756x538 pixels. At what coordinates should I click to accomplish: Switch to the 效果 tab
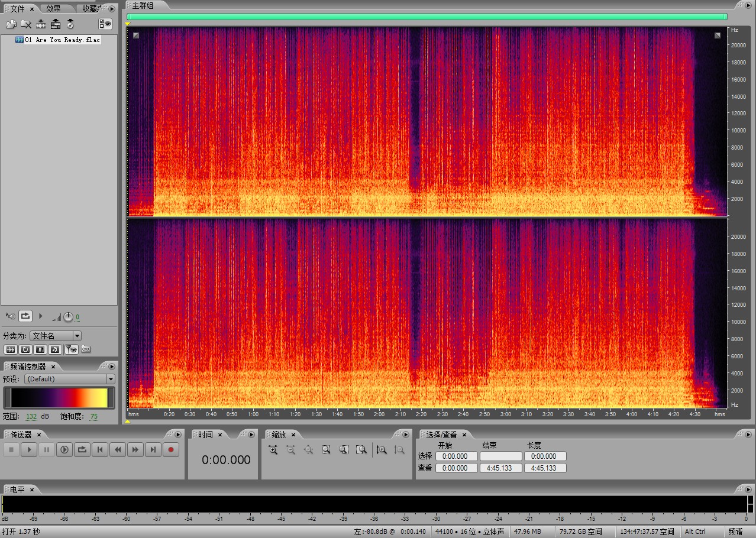point(54,8)
